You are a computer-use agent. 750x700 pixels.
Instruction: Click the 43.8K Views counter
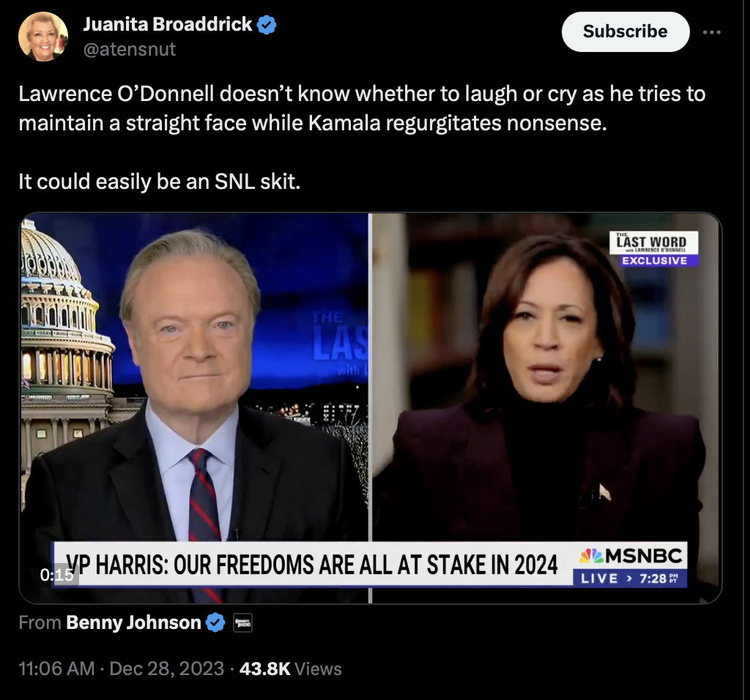click(x=291, y=669)
